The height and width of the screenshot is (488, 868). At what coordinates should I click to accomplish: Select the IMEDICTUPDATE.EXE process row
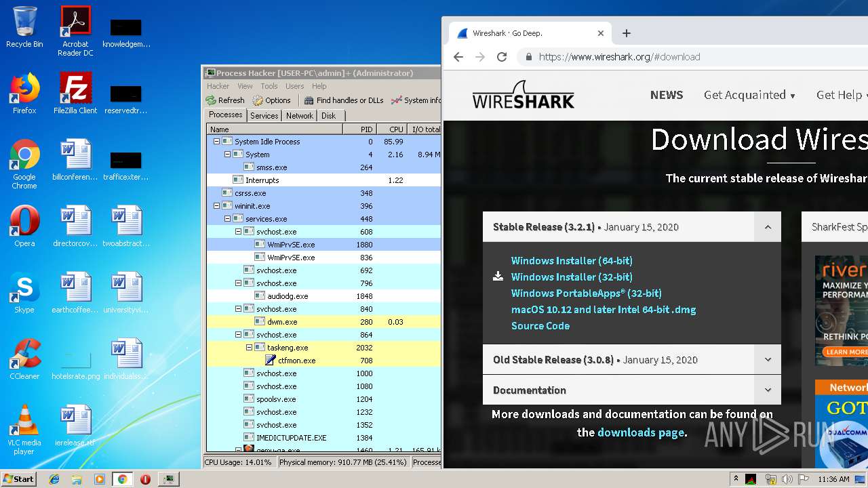pos(323,438)
